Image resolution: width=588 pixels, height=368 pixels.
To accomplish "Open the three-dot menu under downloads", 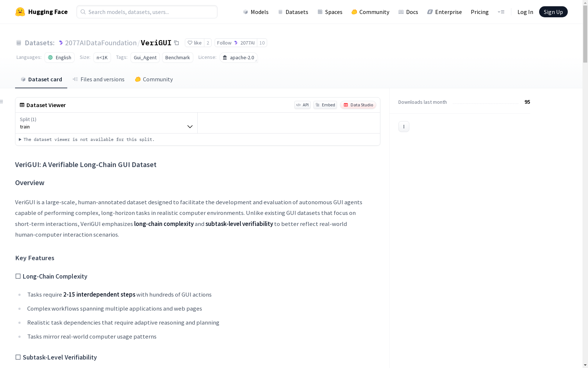I will (x=404, y=127).
